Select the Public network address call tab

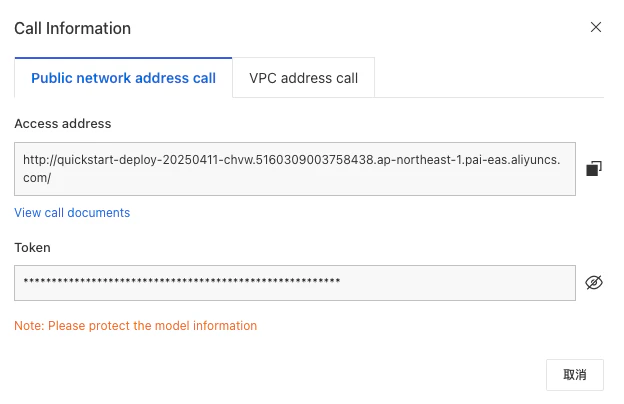tap(123, 78)
